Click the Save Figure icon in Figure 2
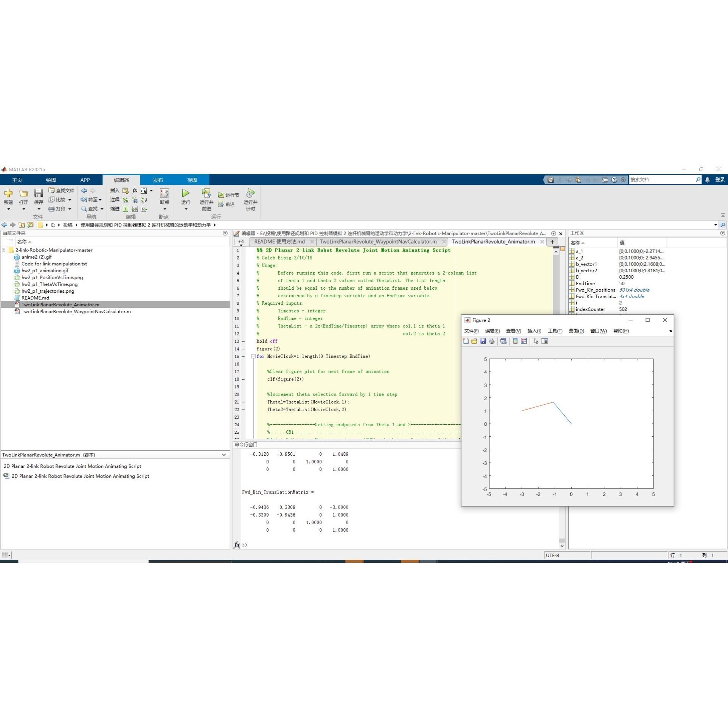 click(483, 341)
